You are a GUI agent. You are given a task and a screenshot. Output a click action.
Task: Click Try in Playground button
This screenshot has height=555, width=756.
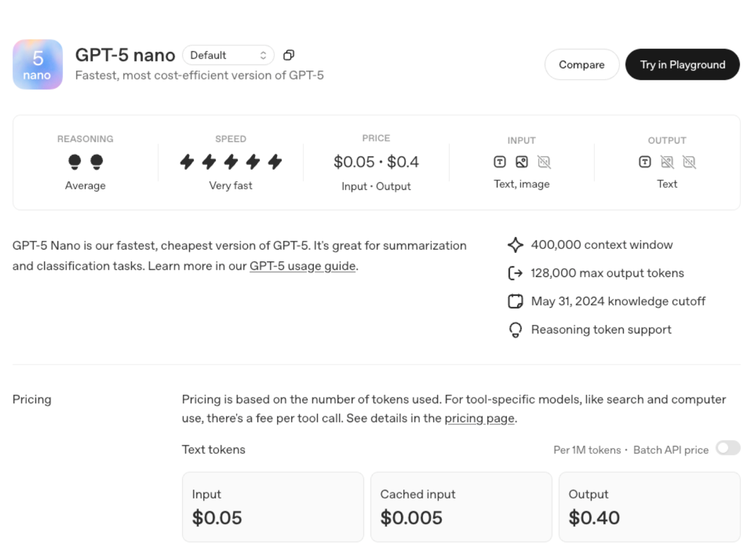point(682,65)
